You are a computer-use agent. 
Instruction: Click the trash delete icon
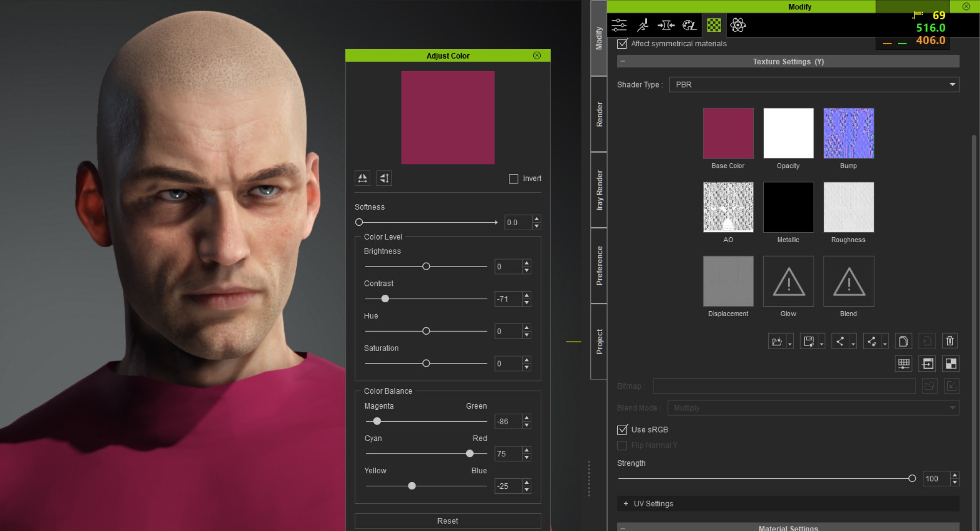pos(950,341)
